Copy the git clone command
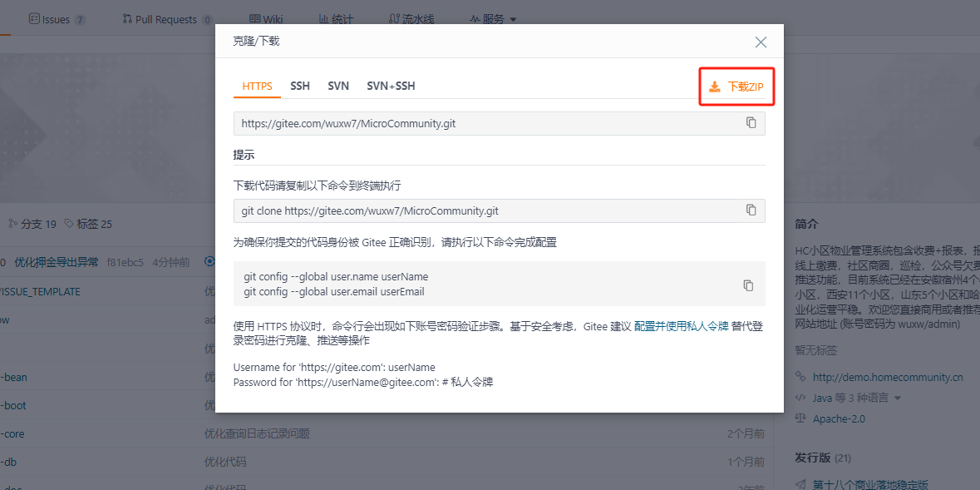This screenshot has height=490, width=980. [751, 210]
